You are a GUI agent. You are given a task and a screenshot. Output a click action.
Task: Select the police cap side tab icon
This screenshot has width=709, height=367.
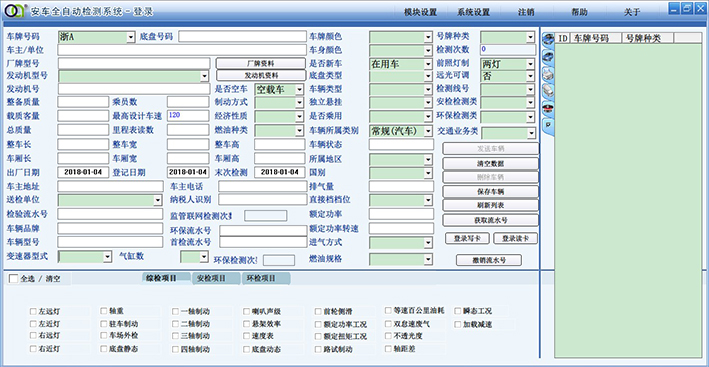point(548,108)
